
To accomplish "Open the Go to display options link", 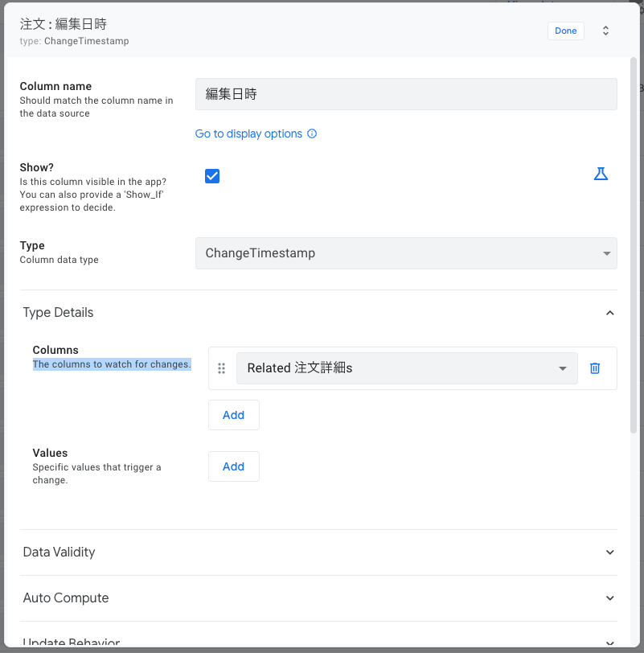I will (x=248, y=133).
